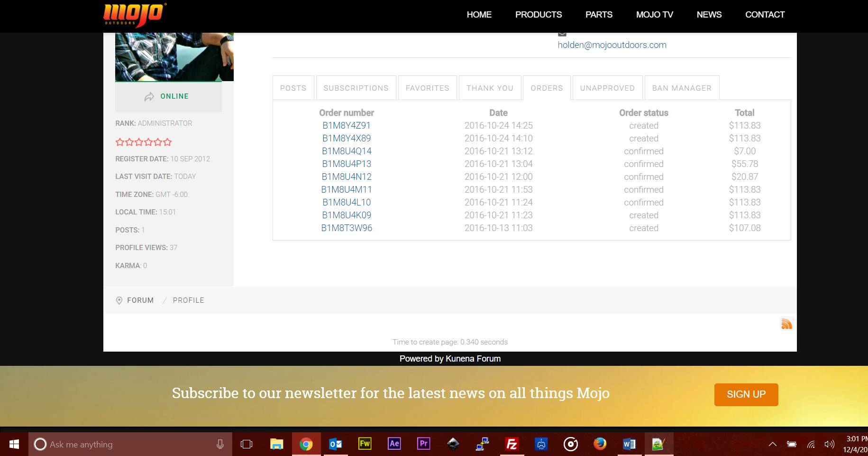The image size is (868, 456).
Task: View order B1M8U4Q14 details
Action: [347, 151]
